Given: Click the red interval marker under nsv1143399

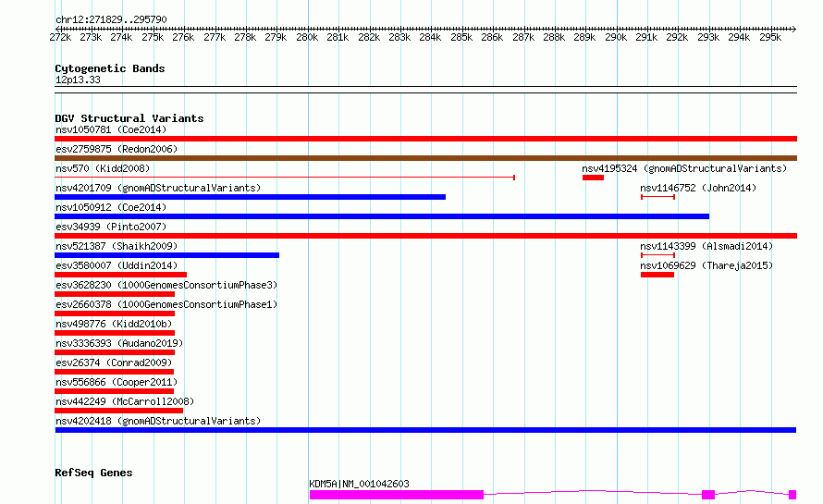Looking at the screenshot, I should 657,255.
